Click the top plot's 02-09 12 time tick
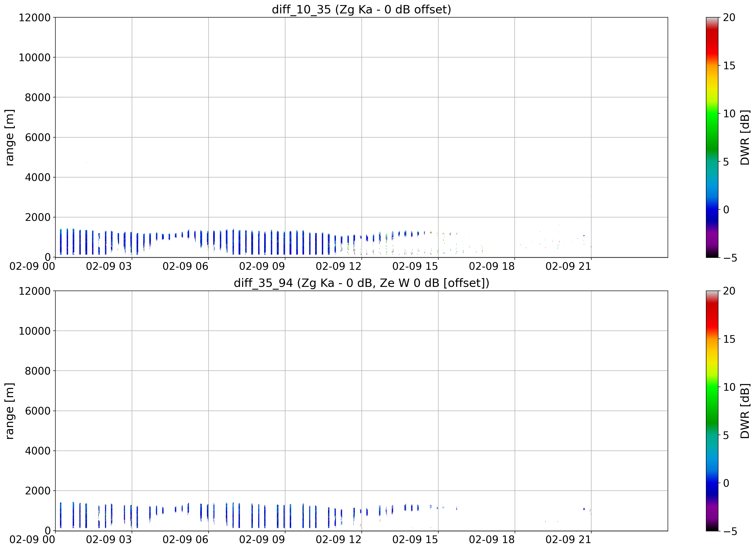 pyautogui.click(x=339, y=266)
